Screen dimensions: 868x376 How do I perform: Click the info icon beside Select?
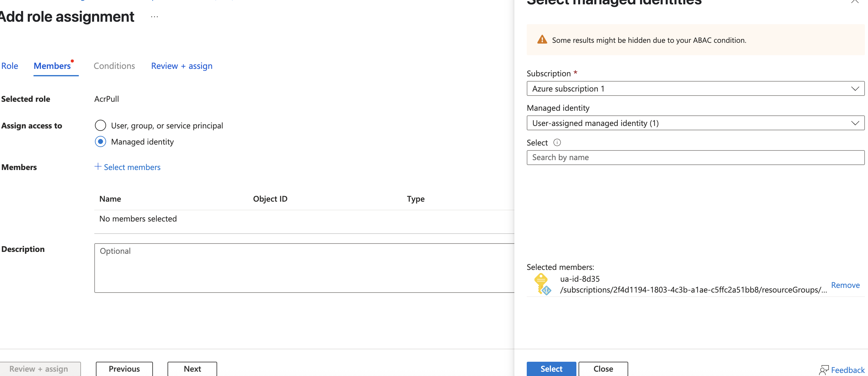click(x=557, y=142)
